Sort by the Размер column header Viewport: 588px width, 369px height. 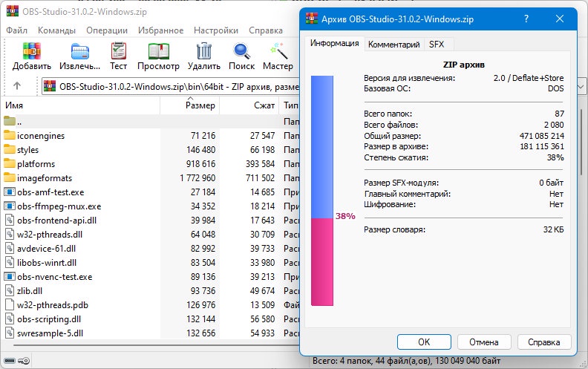click(x=190, y=105)
